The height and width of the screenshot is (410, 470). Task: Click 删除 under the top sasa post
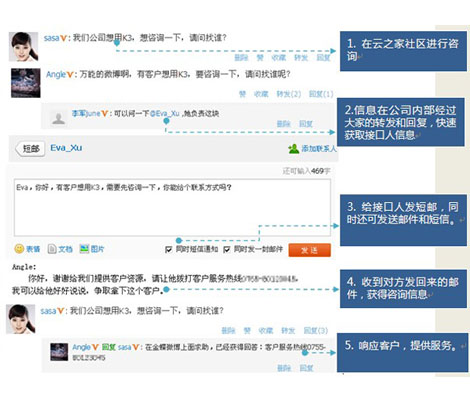tap(241, 58)
